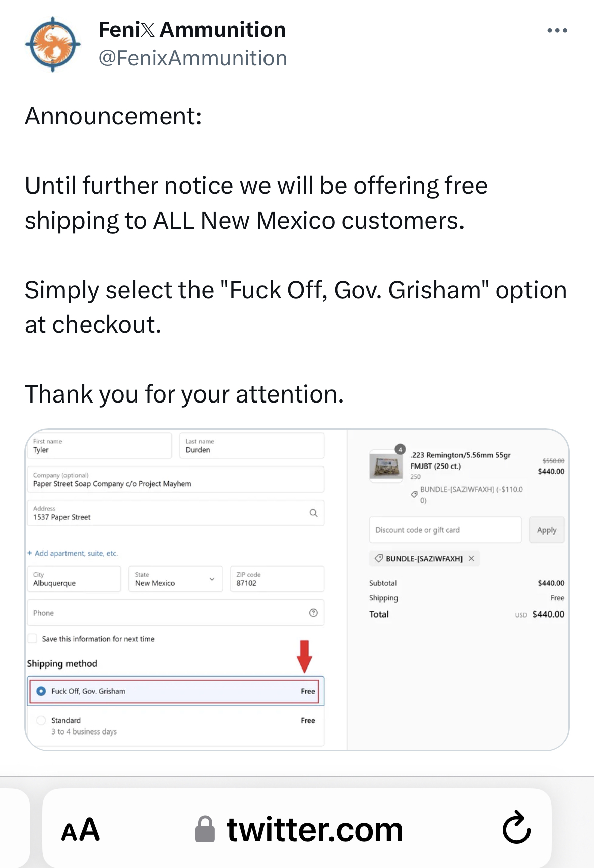
Task: Expand the State dropdown showing New Mexico
Action: pos(175,579)
